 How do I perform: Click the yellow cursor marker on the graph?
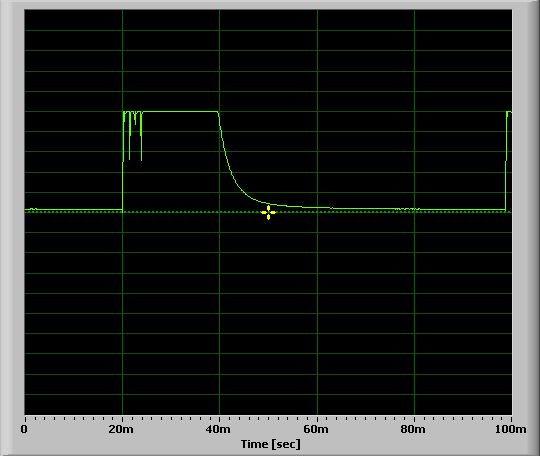pos(268,213)
